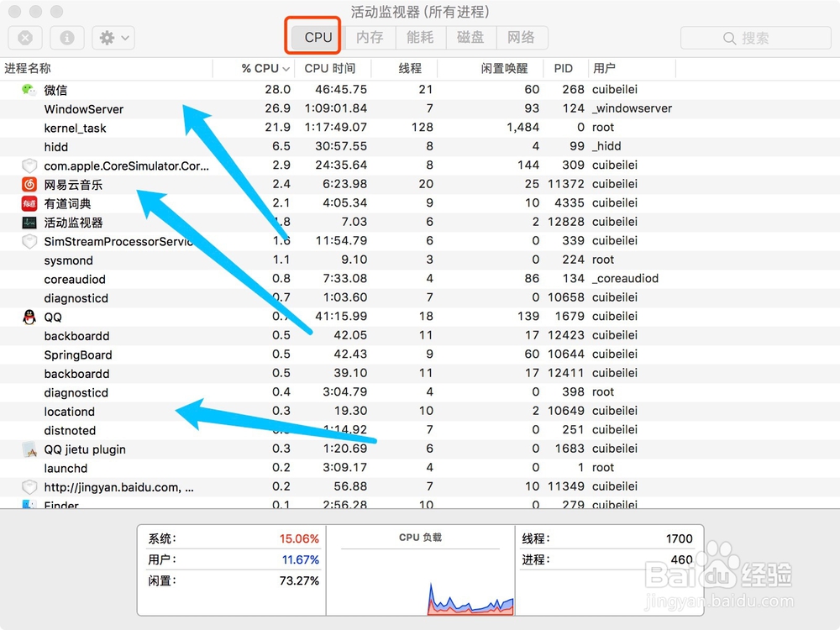The width and height of the screenshot is (840, 630).
Task: Select the backboardd row with PID 12411
Action: [x=420, y=373]
